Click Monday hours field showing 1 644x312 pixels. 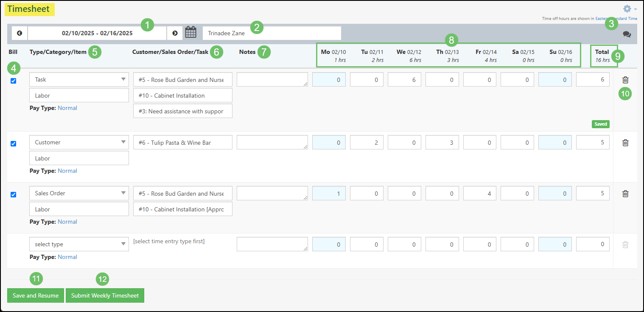329,193
